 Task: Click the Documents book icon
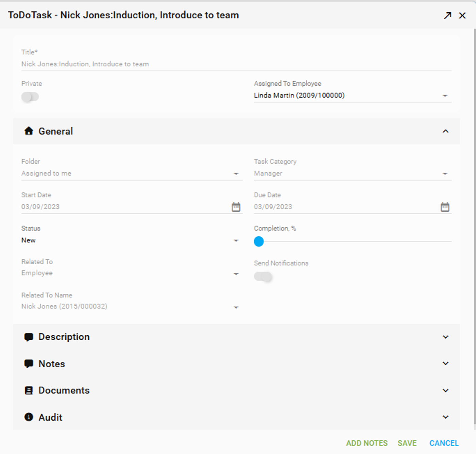click(29, 390)
